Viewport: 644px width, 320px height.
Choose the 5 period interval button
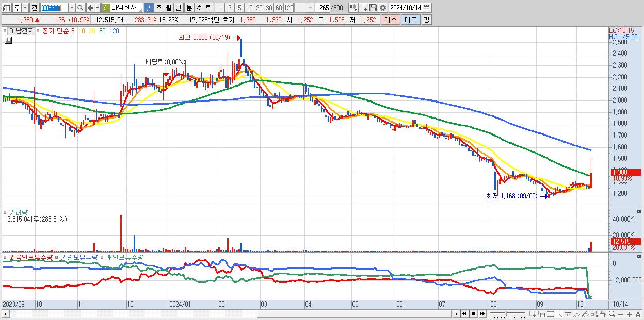tap(239, 8)
